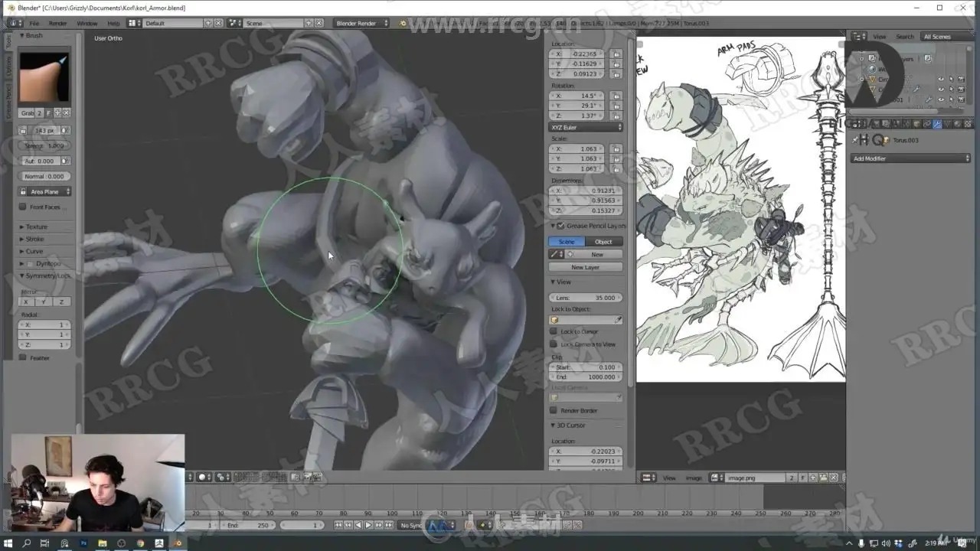This screenshot has height=551, width=980.
Task: Open the No Sync playback dropdown
Action: coord(412,525)
